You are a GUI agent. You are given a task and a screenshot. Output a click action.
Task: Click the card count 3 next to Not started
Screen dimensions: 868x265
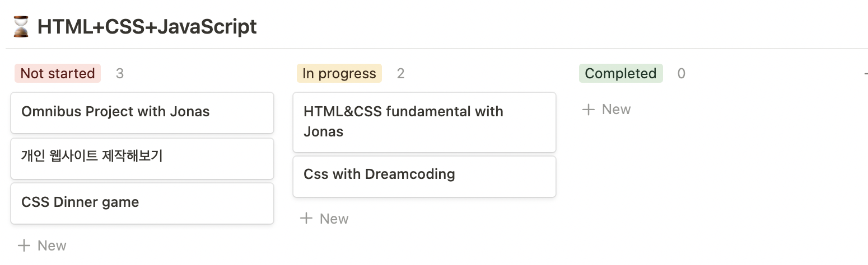(x=119, y=73)
